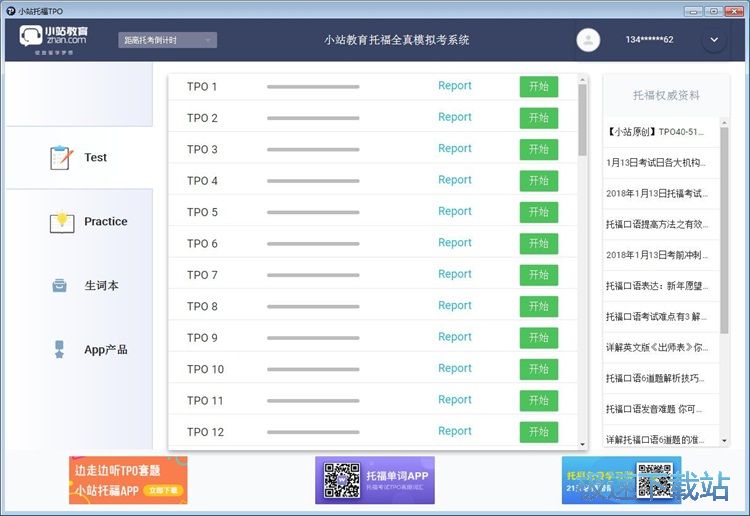Click the 边走边听TPO套题 orange banner
Screen dimensions: 750x516
point(128,480)
